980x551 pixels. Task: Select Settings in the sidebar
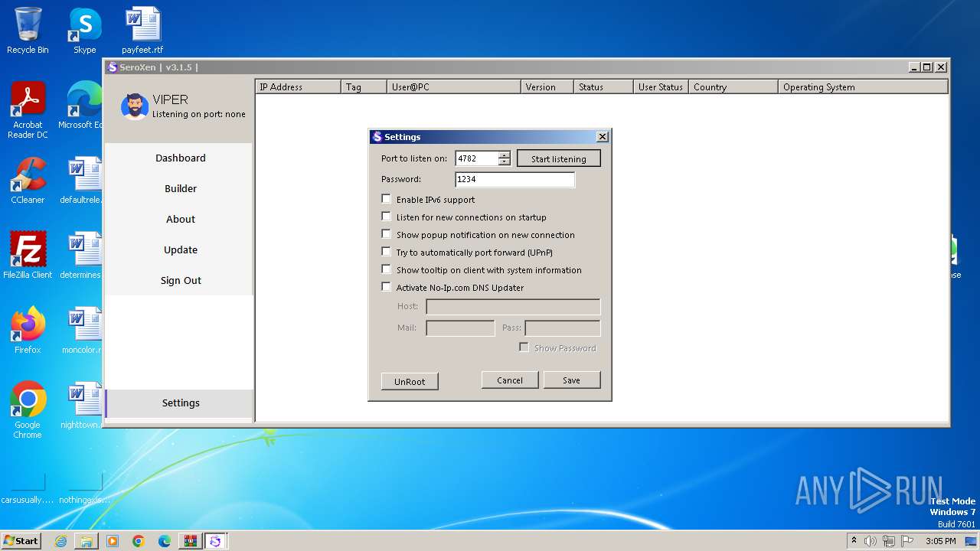coord(180,403)
